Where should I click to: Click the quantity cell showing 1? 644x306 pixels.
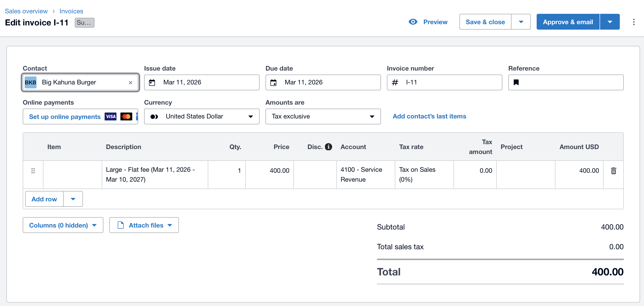click(227, 174)
